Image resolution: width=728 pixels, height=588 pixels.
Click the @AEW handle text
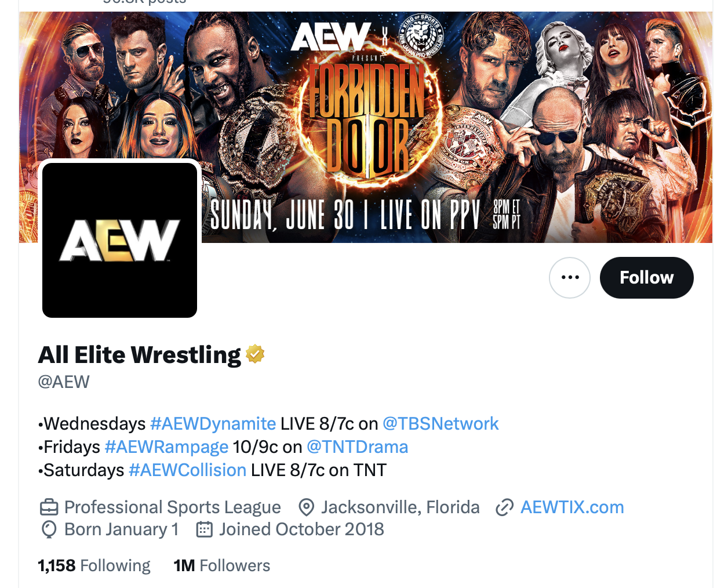64,382
